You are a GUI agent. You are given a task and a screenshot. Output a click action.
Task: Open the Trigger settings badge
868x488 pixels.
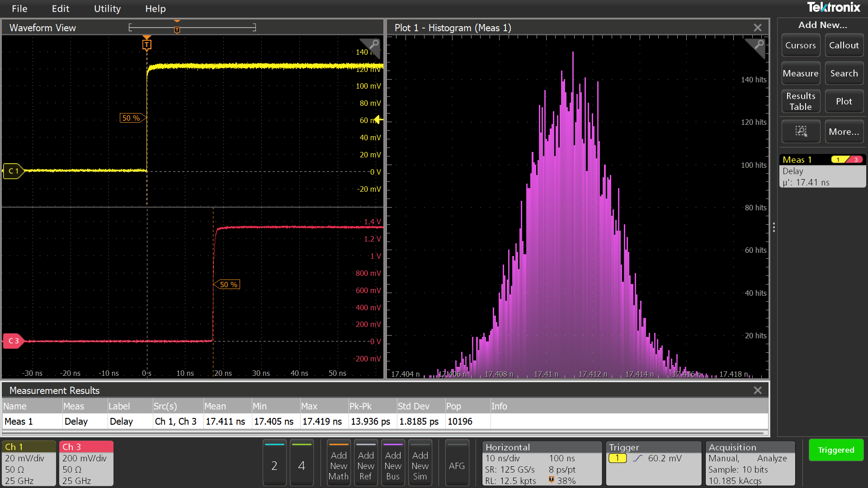654,464
